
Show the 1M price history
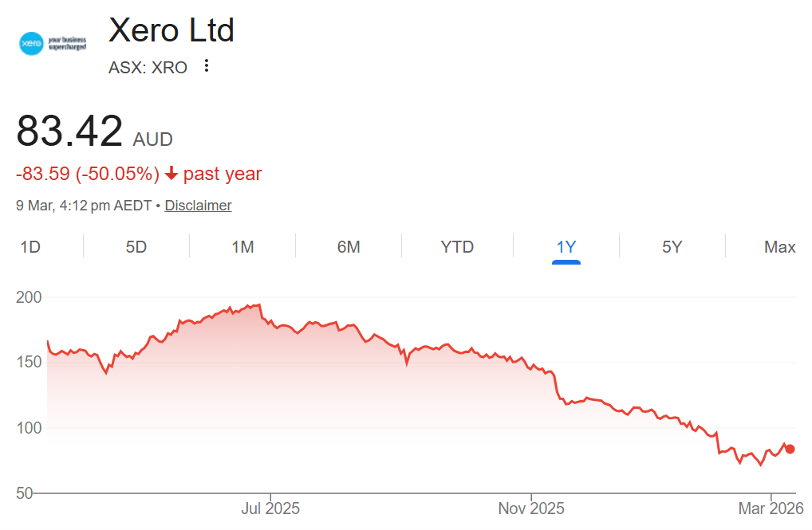tap(242, 247)
